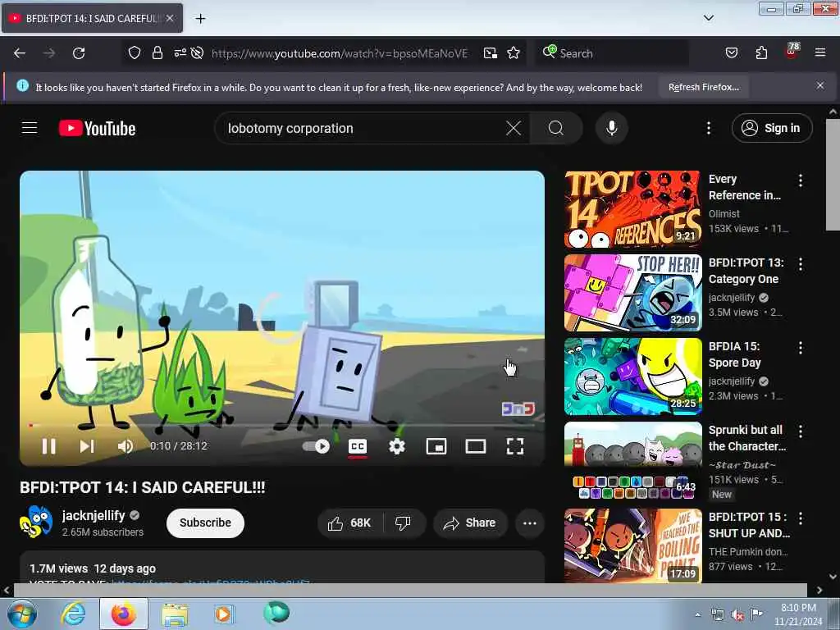The width and height of the screenshot is (840, 630).
Task: Open YouTube guide hamburger menu
Action: 30,128
